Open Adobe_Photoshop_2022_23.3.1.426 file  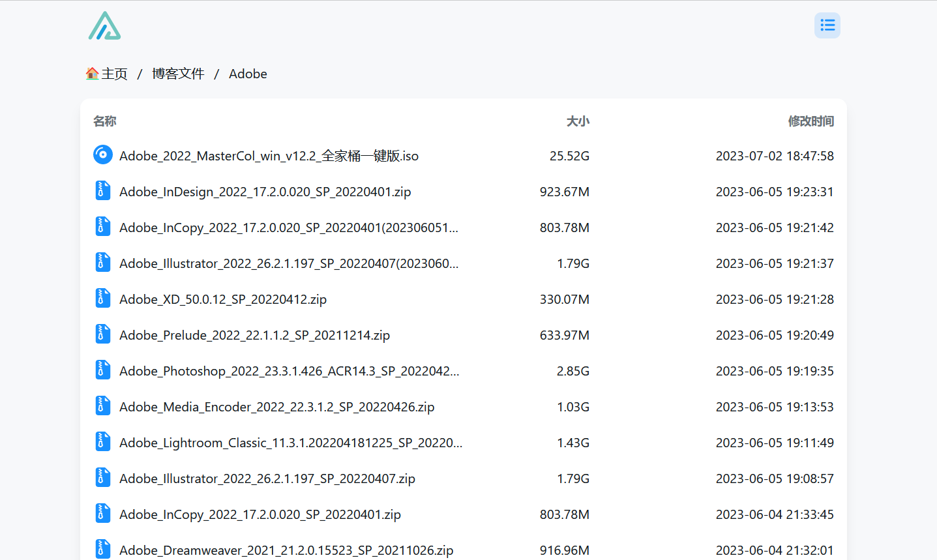[x=290, y=371]
